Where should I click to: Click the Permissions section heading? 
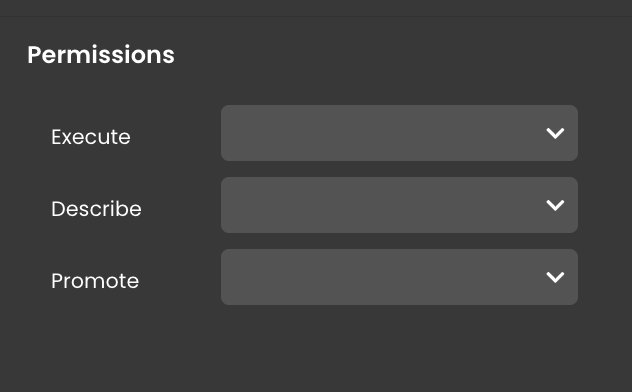tap(101, 55)
